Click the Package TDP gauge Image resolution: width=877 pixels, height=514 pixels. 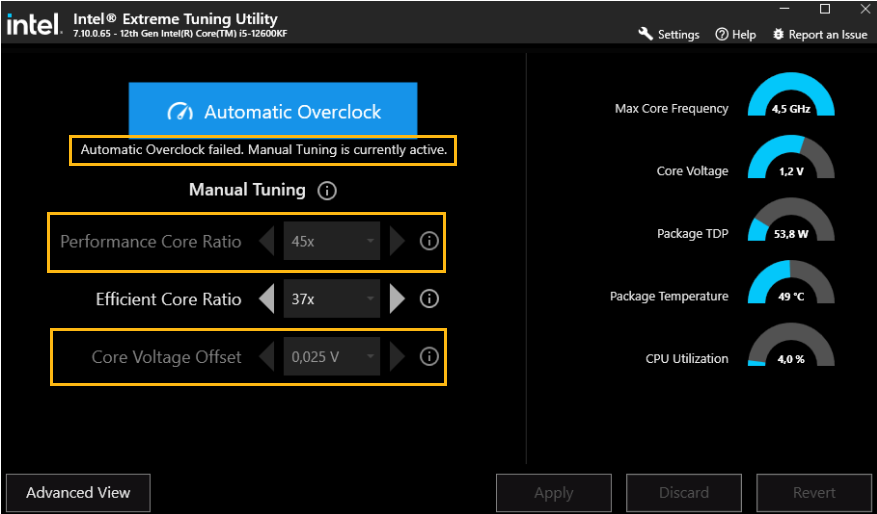point(791,220)
